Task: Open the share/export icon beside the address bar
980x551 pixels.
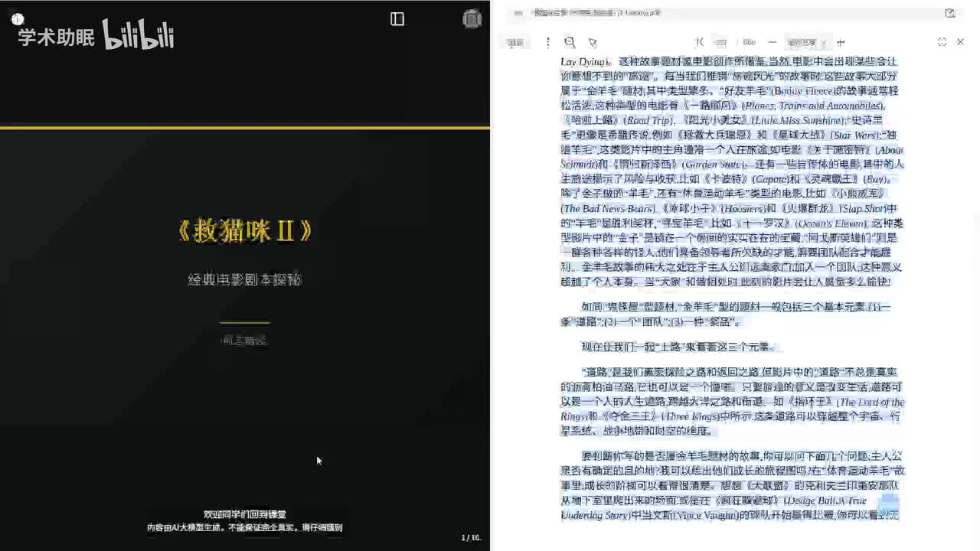Action: point(950,13)
